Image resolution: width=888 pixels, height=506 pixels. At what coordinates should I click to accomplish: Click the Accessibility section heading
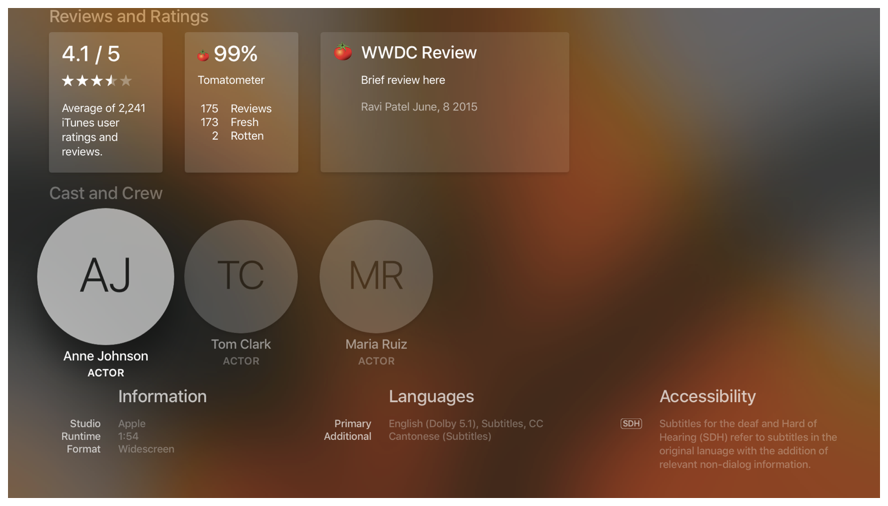coord(707,396)
